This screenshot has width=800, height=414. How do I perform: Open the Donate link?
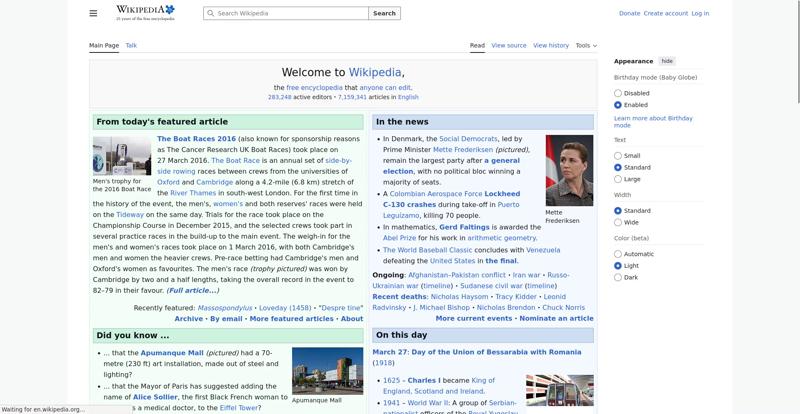[629, 13]
